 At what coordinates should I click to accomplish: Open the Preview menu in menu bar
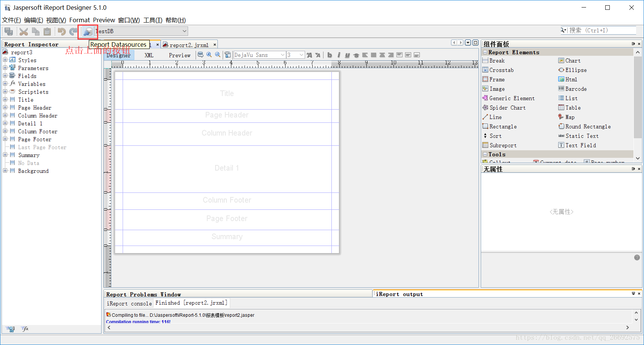(x=104, y=20)
